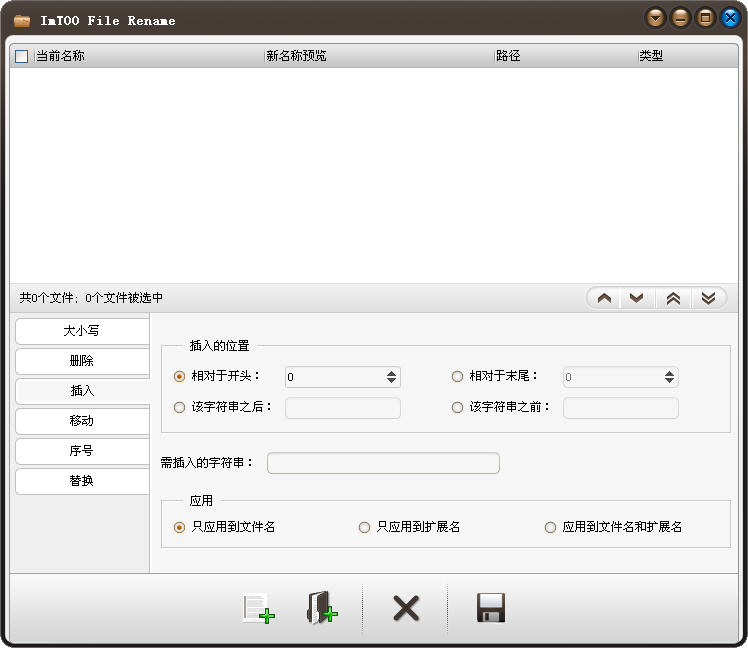Click the folder app icon in title bar
This screenshot has width=748, height=648.
coord(22,21)
